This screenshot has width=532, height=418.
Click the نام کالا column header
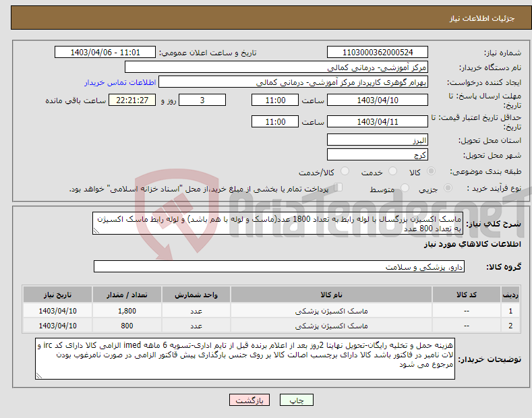(331, 295)
